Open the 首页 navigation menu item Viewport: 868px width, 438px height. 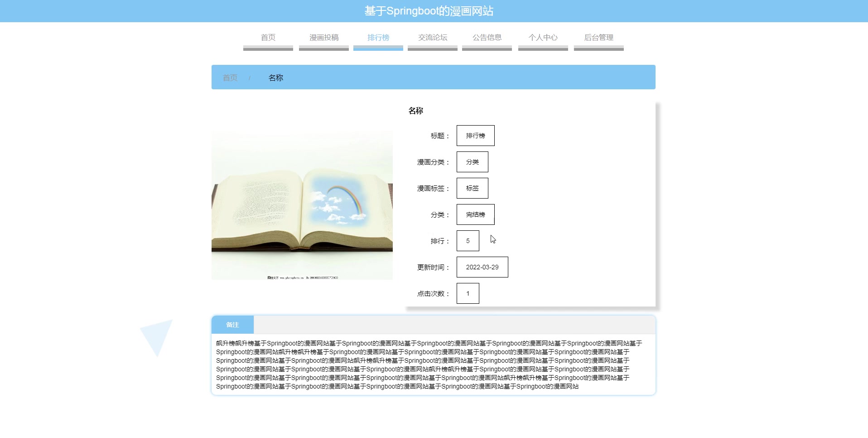click(267, 38)
